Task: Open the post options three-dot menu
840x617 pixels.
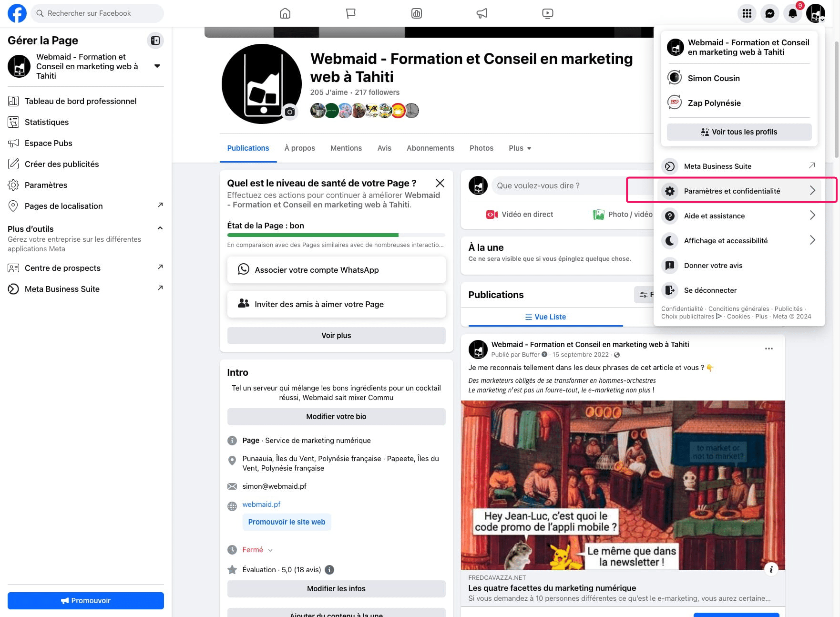Action: tap(768, 349)
